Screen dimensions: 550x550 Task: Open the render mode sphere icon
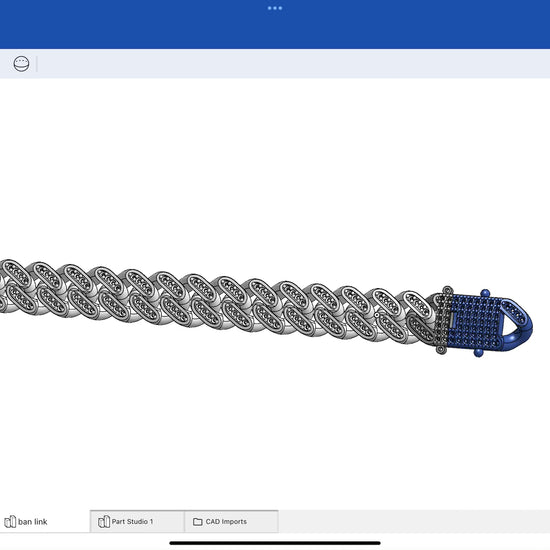[21, 64]
